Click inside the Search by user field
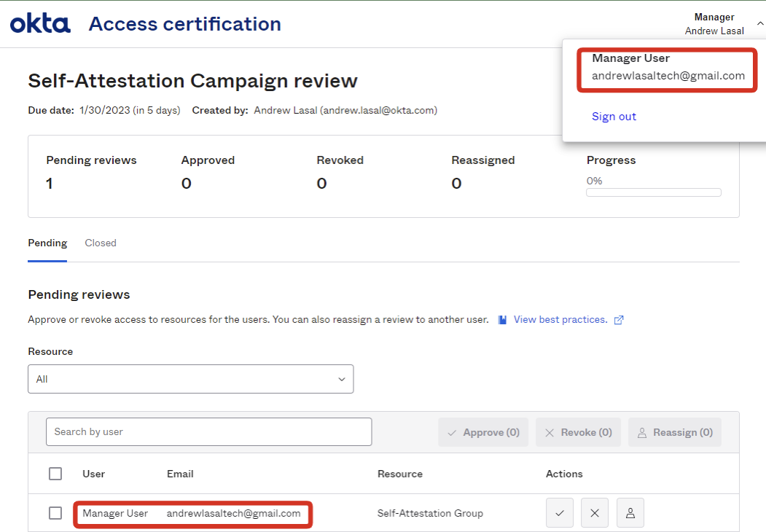The width and height of the screenshot is (766, 532). [x=208, y=431]
